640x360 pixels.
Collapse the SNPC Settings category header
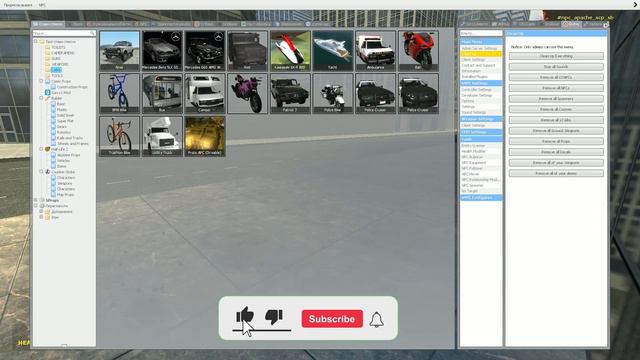(481, 83)
